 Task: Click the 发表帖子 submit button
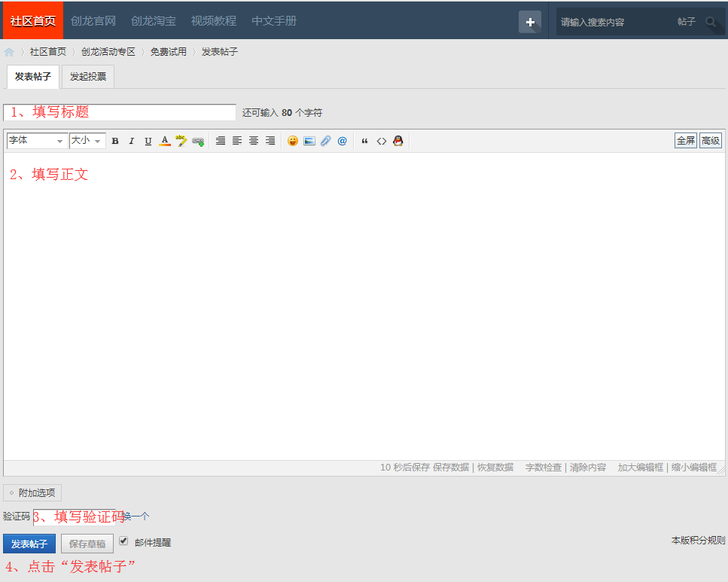click(x=29, y=544)
